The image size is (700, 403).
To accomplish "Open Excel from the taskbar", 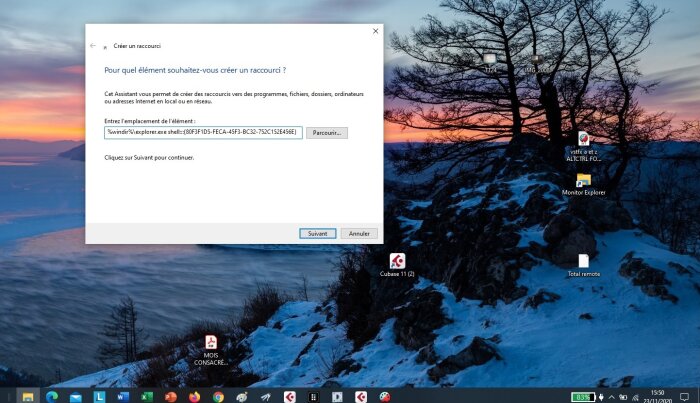I will (147, 397).
